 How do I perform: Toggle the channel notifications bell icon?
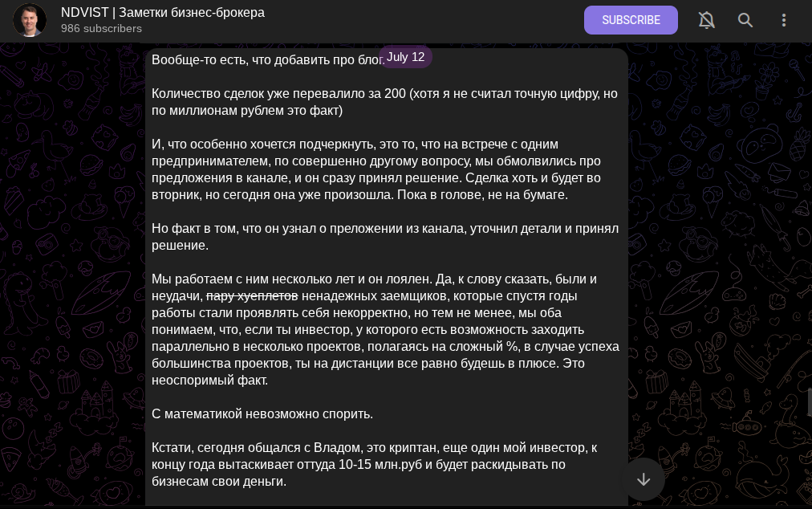click(706, 20)
